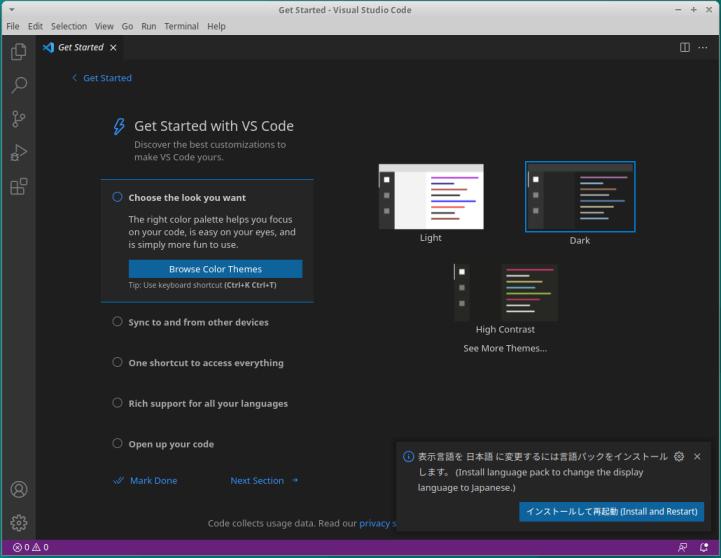Go back using the Get Started chevron
This screenshot has width=721, height=558.
click(74, 78)
